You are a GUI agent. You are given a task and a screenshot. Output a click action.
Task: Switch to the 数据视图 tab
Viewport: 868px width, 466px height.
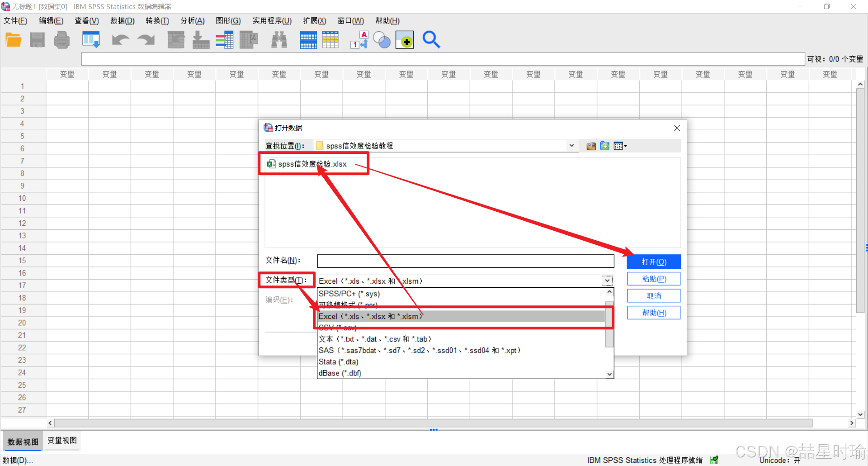click(x=23, y=442)
